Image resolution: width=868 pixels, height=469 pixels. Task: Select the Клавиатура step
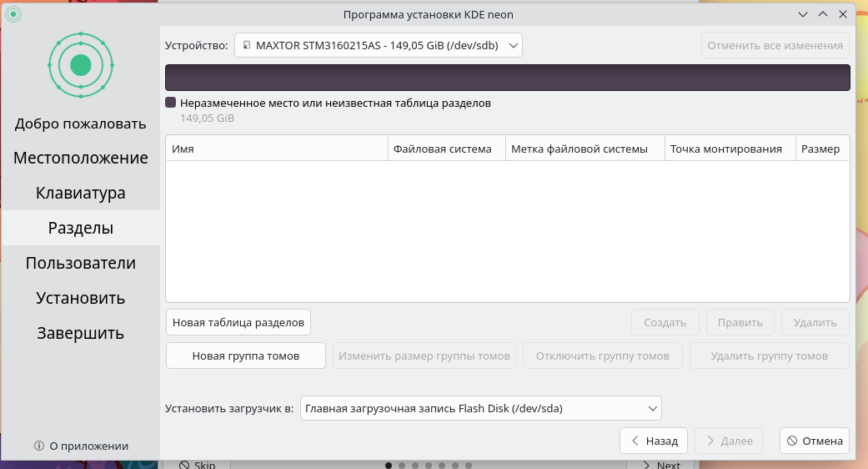[81, 193]
